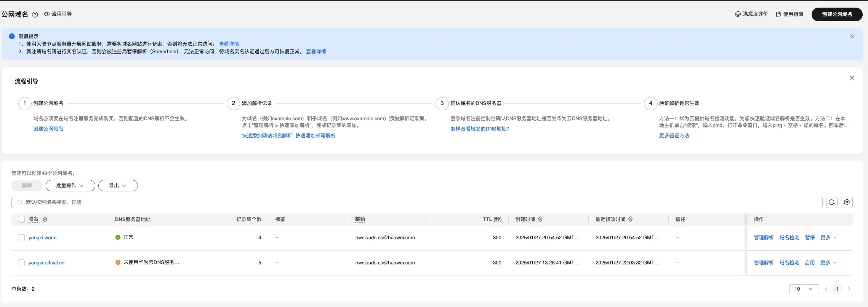Check the box for yangzi.world
Screen dimensions: 868x307
click(x=22, y=238)
